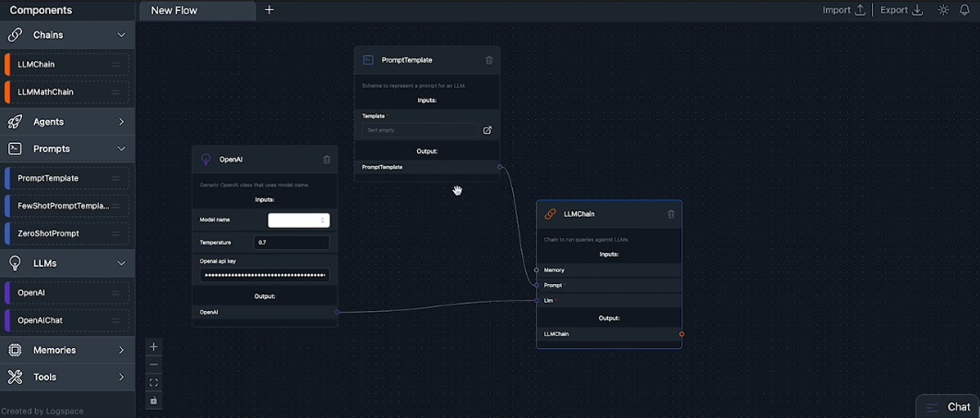Click the Tools wrench icon

(15, 376)
